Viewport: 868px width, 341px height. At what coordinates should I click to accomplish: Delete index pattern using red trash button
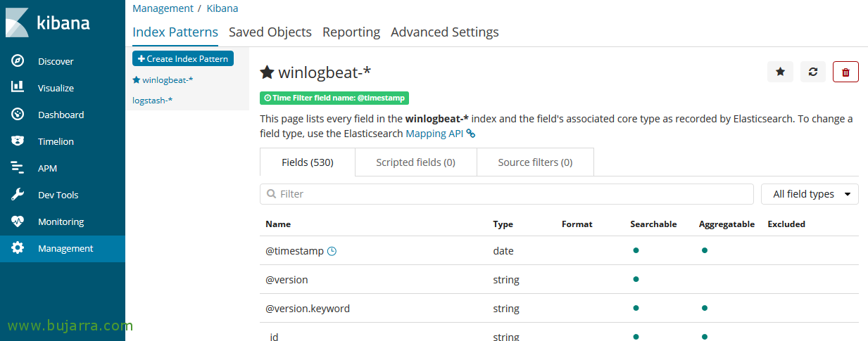(x=845, y=72)
